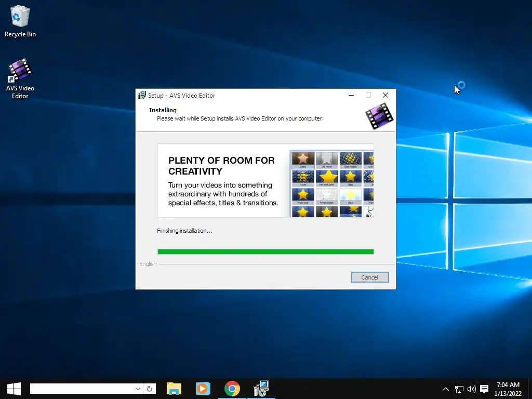The image size is (532, 399).
Task: Open the Recycle Bin desktop icon
Action: [x=20, y=21]
